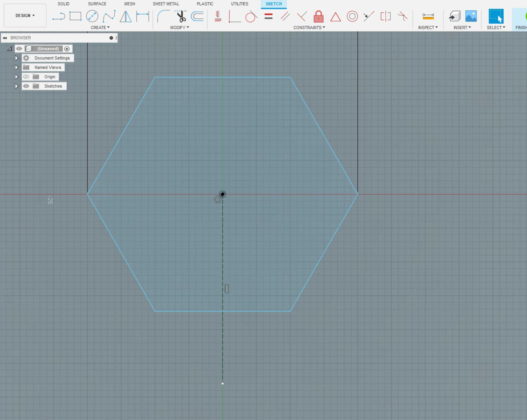Image resolution: width=527 pixels, height=420 pixels.
Task: Select the Line tool
Action: [59, 16]
